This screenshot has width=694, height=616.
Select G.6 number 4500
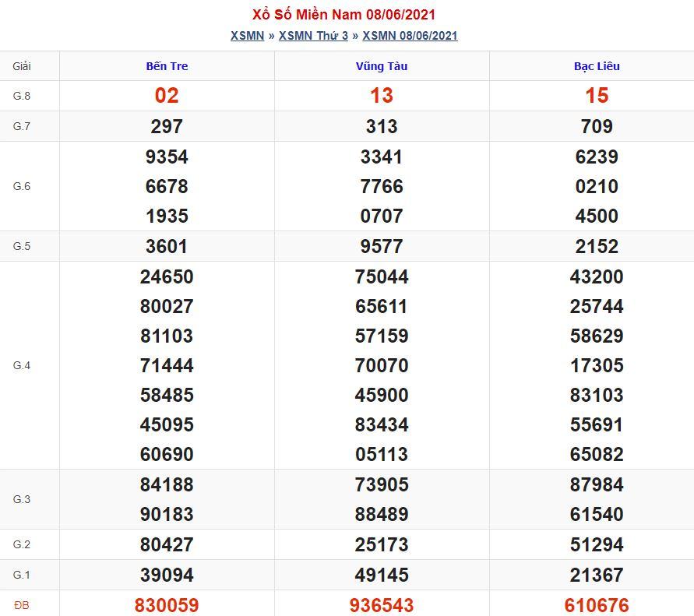point(597,216)
